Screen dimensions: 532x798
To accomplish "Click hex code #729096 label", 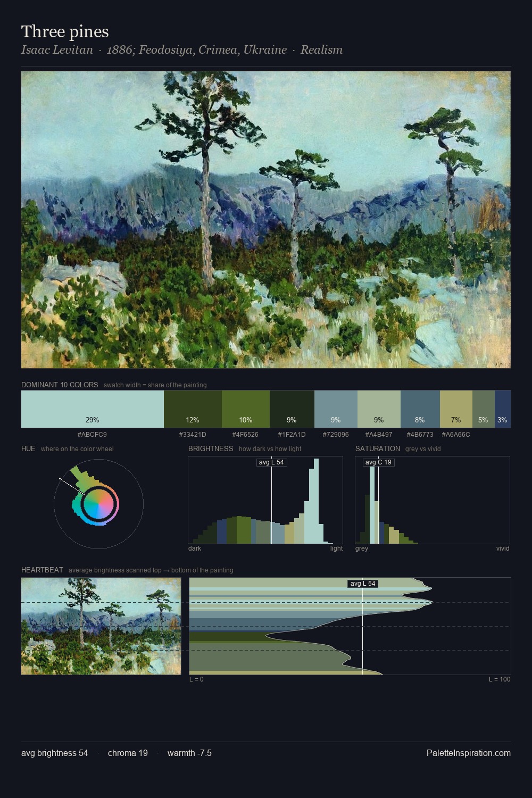I will [x=336, y=435].
